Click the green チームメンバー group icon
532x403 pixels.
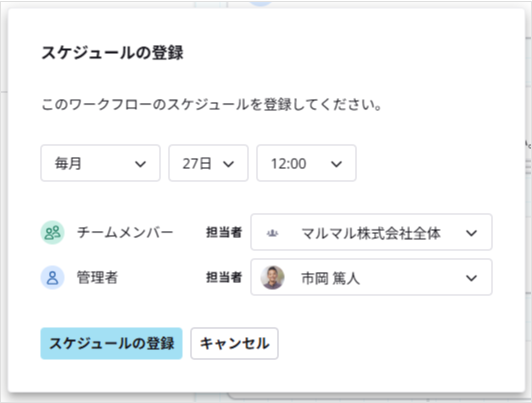[x=53, y=233]
